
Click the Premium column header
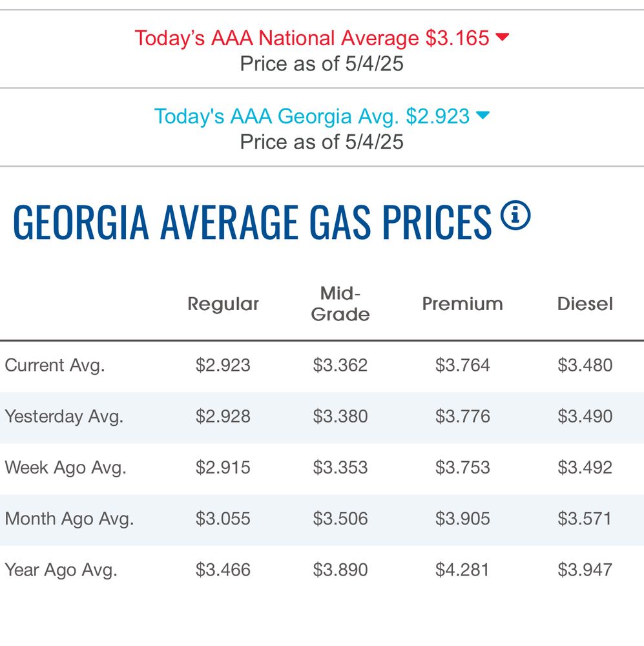[462, 304]
